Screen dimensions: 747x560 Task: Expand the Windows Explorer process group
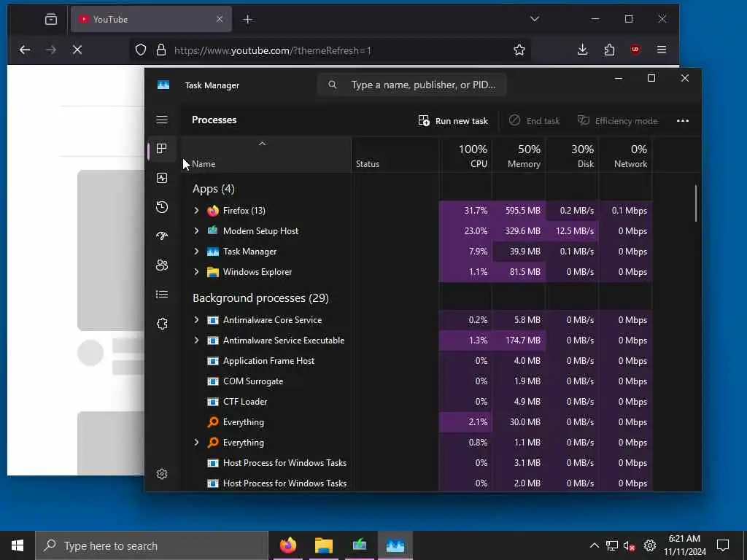196,272
